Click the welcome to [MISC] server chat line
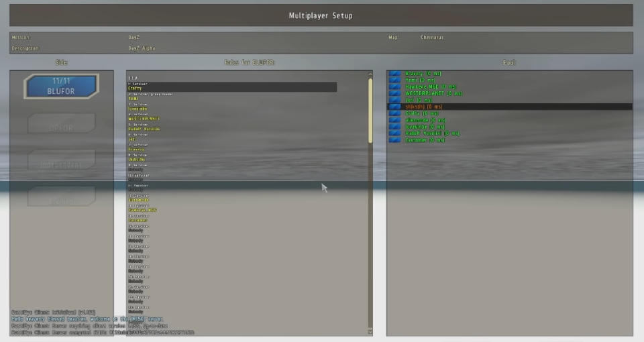 pyautogui.click(x=87, y=319)
